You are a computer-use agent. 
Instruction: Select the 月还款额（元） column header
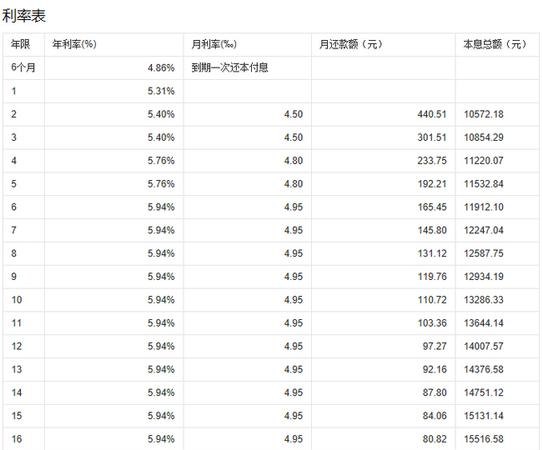(x=351, y=44)
